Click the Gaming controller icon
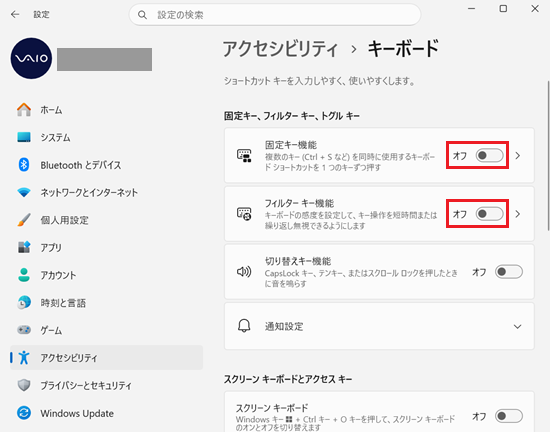The width and height of the screenshot is (550, 432). [24, 330]
